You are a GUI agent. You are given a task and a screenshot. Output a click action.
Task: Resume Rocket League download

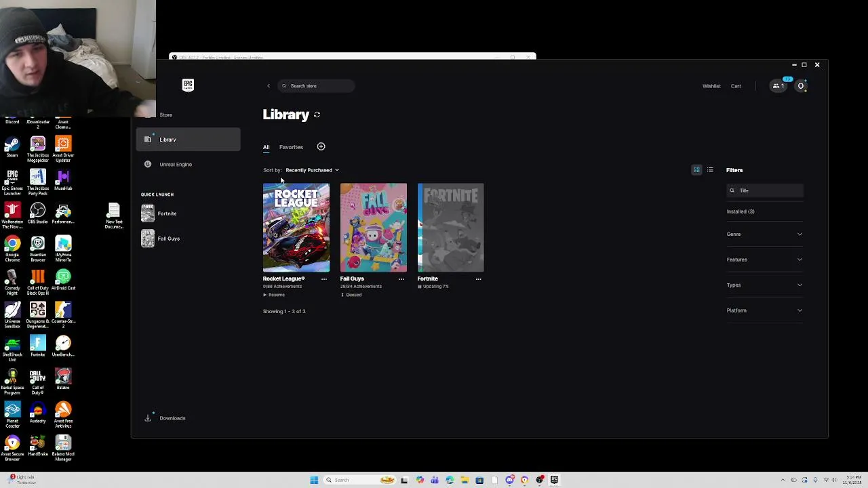tap(274, 295)
